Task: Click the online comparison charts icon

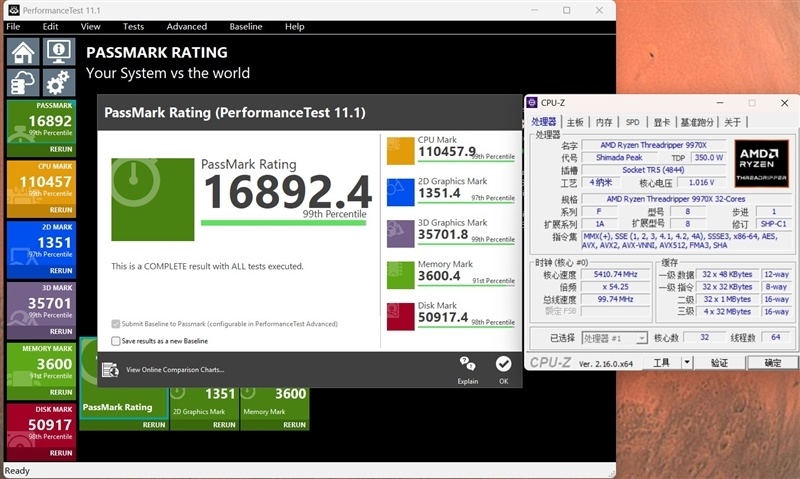Action: coord(110,370)
